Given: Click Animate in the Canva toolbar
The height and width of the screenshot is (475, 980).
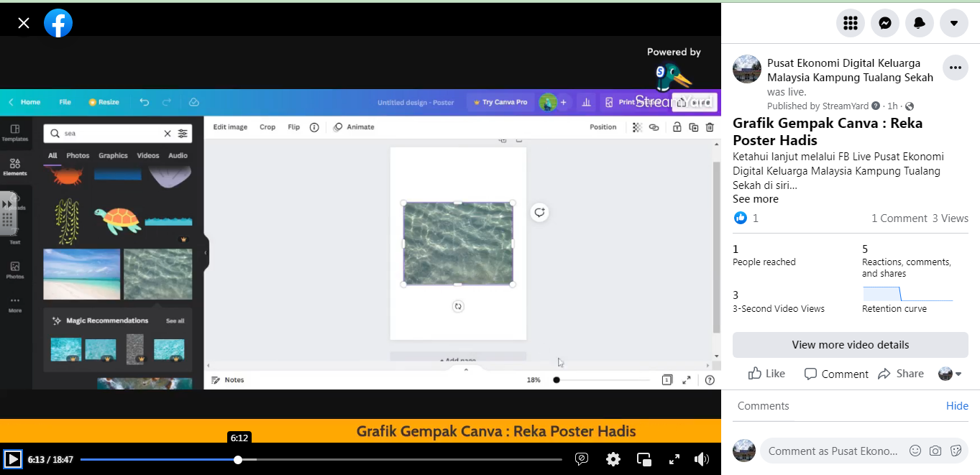Looking at the screenshot, I should point(354,127).
